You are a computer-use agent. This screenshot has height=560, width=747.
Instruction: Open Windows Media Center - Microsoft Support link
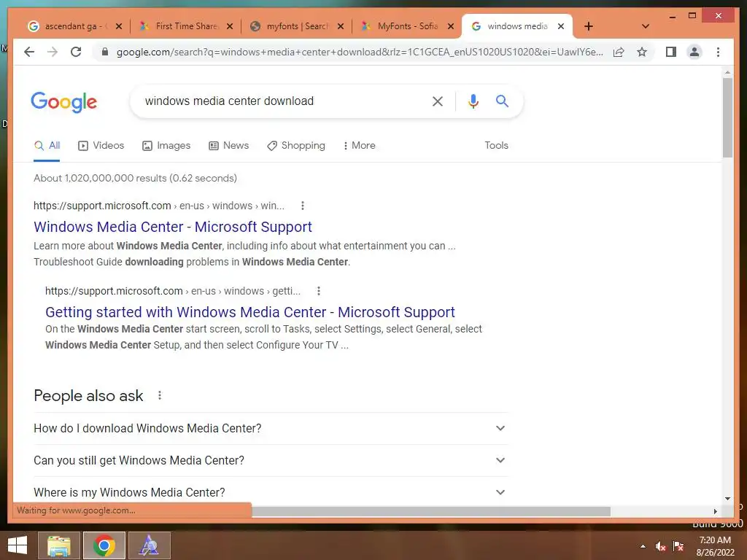click(x=173, y=227)
